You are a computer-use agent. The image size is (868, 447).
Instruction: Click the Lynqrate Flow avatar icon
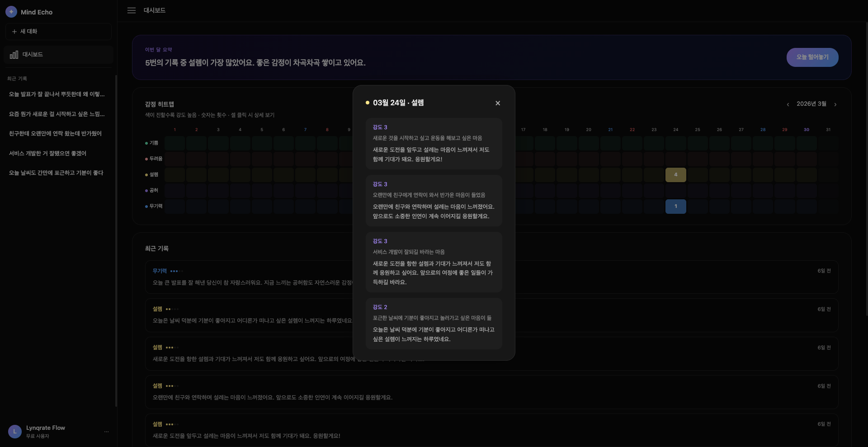[15, 432]
